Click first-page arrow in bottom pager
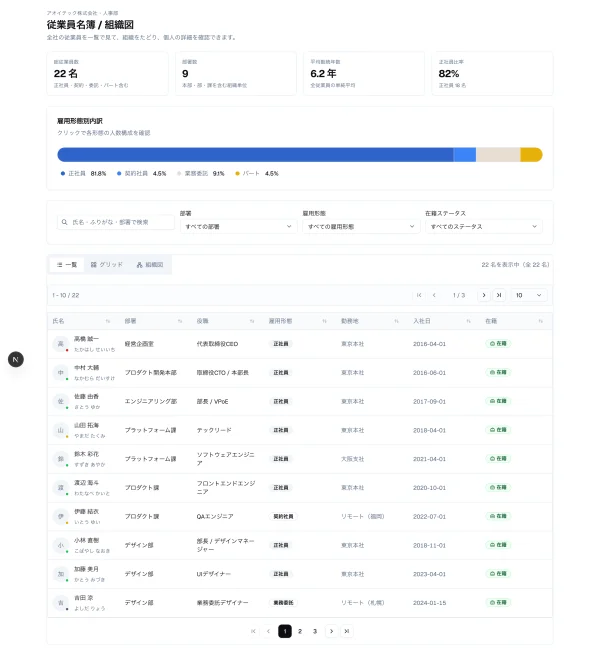Viewport: 600px width, 655px height. 253,631
